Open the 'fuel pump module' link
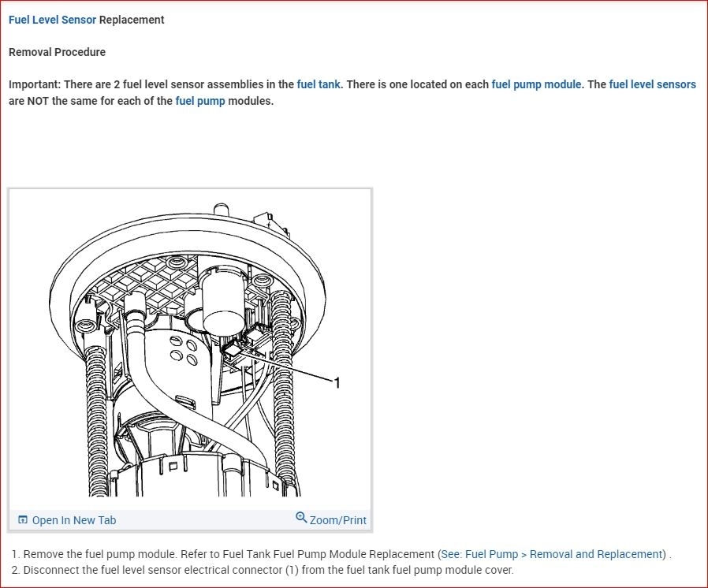The height and width of the screenshot is (588, 708). coord(538,84)
